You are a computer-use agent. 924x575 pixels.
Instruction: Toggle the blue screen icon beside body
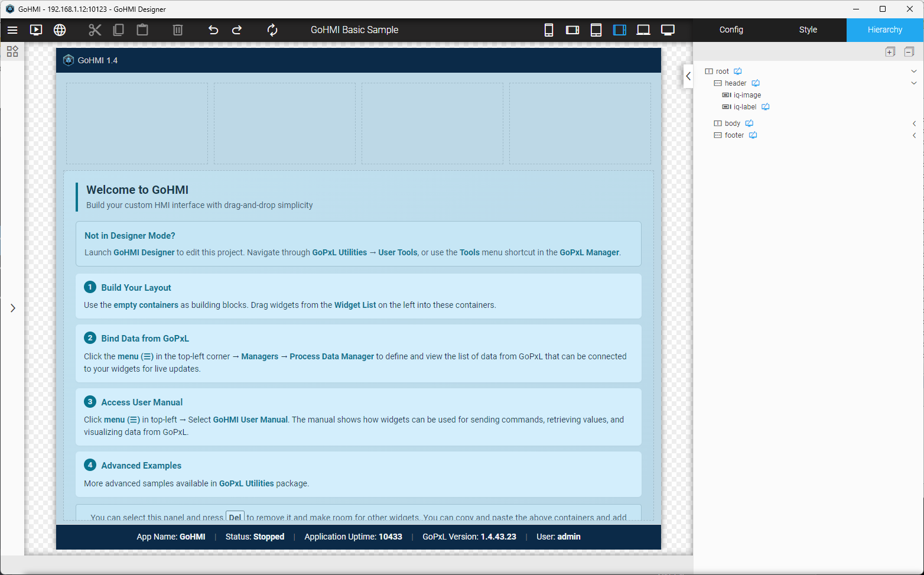[x=749, y=124]
